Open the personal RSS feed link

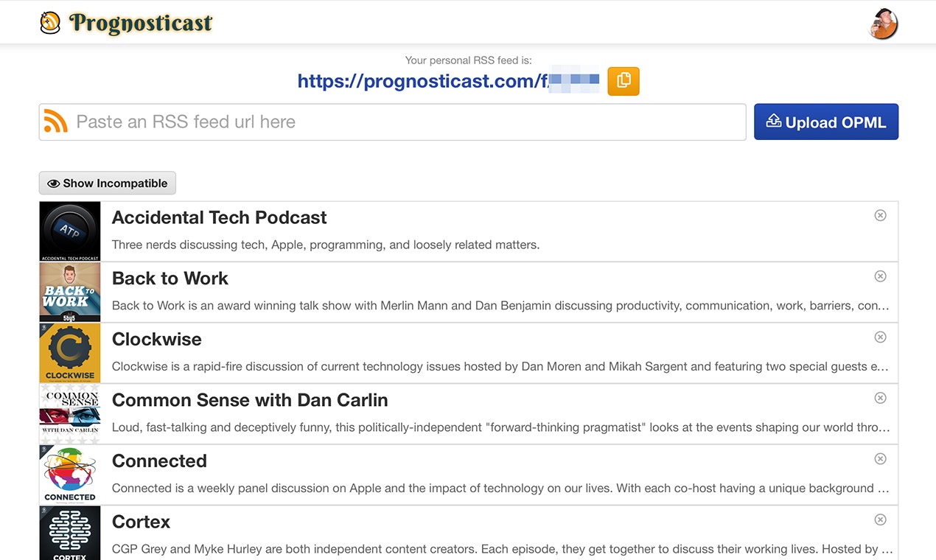pyautogui.click(x=449, y=81)
